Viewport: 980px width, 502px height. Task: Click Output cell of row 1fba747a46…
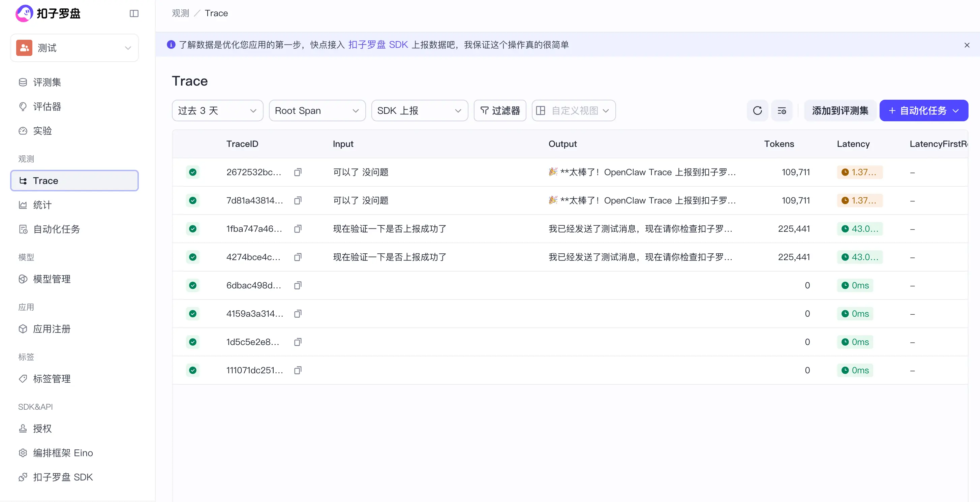click(641, 229)
